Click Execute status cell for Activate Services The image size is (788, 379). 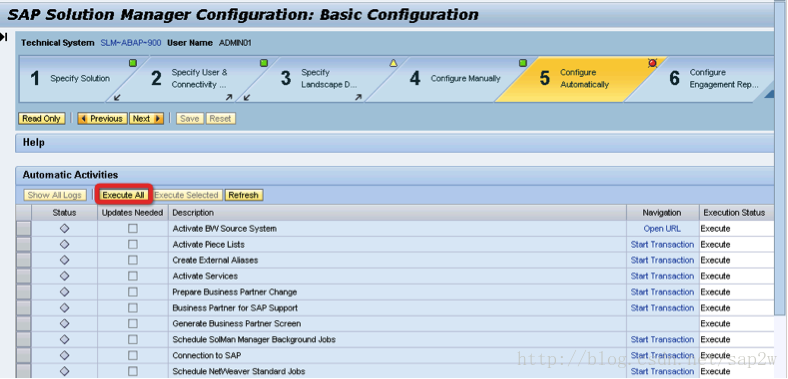(737, 276)
